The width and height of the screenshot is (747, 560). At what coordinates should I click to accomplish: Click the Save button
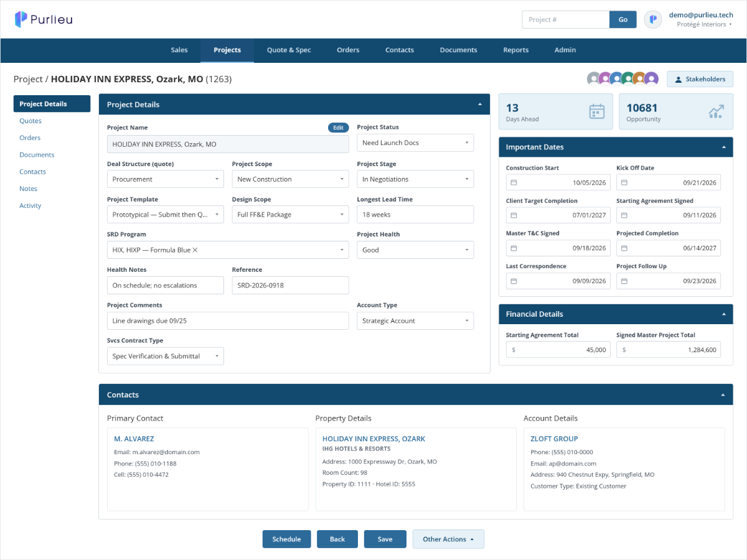click(x=385, y=539)
